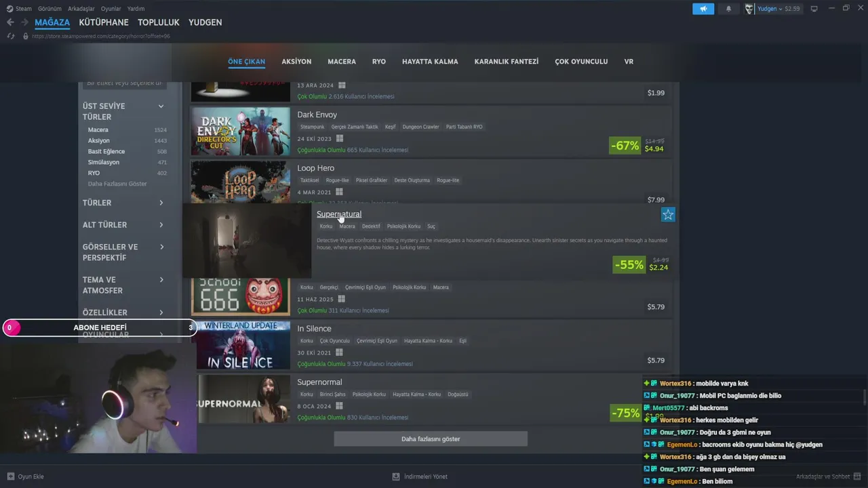Click the Yudgen profile avatar
868x488 pixels.
(x=749, y=9)
